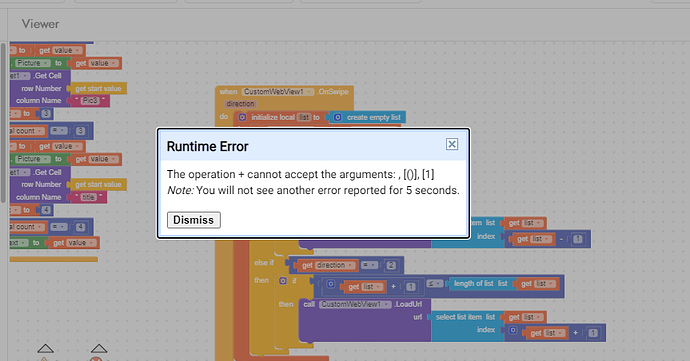
Task: Close the Runtime Error dialog with X
Action: (x=452, y=144)
